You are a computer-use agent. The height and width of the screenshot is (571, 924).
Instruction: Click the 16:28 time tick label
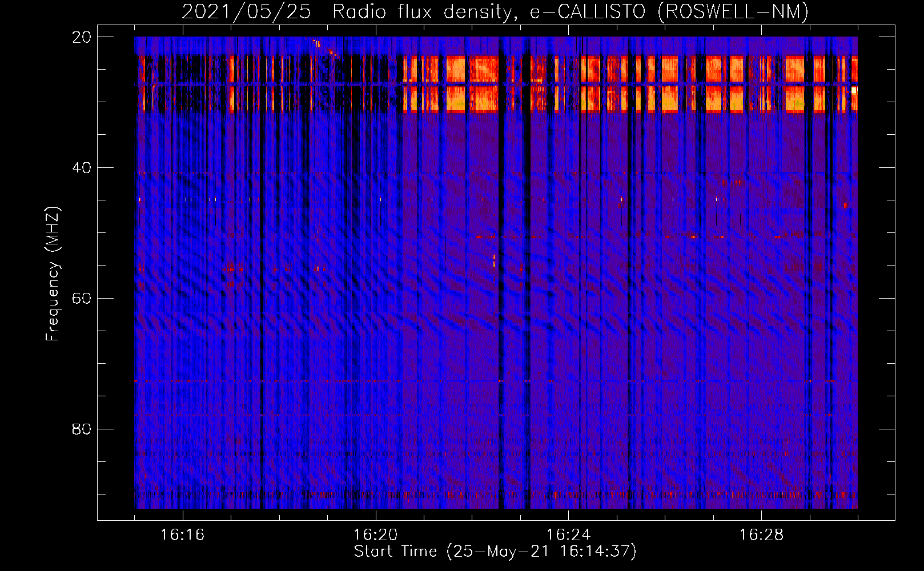[761, 535]
